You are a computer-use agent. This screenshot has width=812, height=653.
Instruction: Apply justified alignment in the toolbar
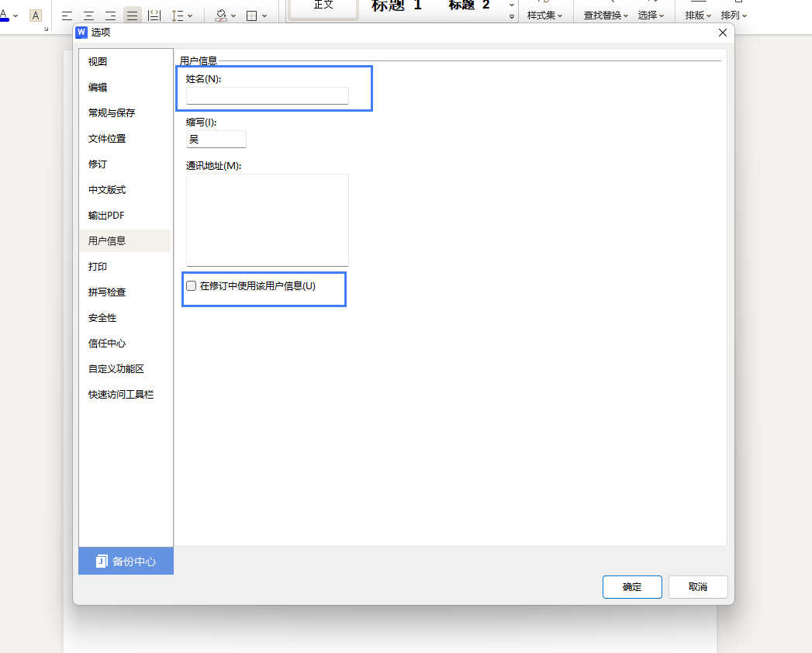click(x=132, y=16)
